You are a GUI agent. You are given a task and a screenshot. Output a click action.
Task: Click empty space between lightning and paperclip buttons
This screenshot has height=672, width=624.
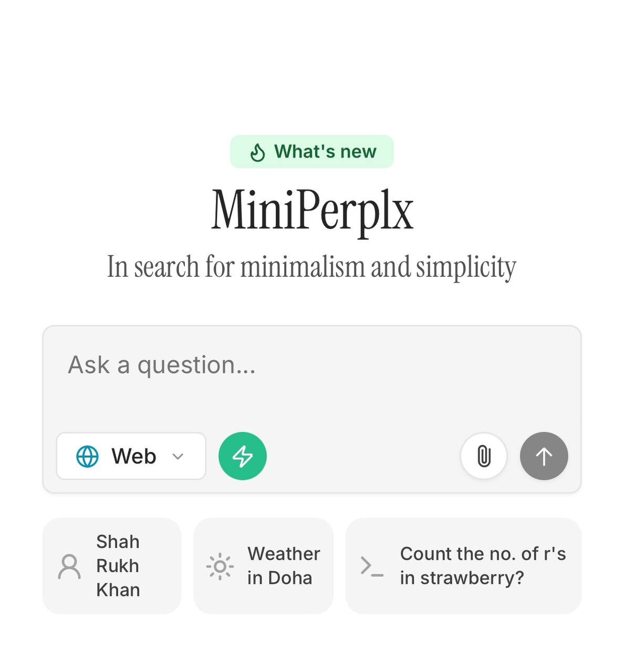[x=363, y=456]
